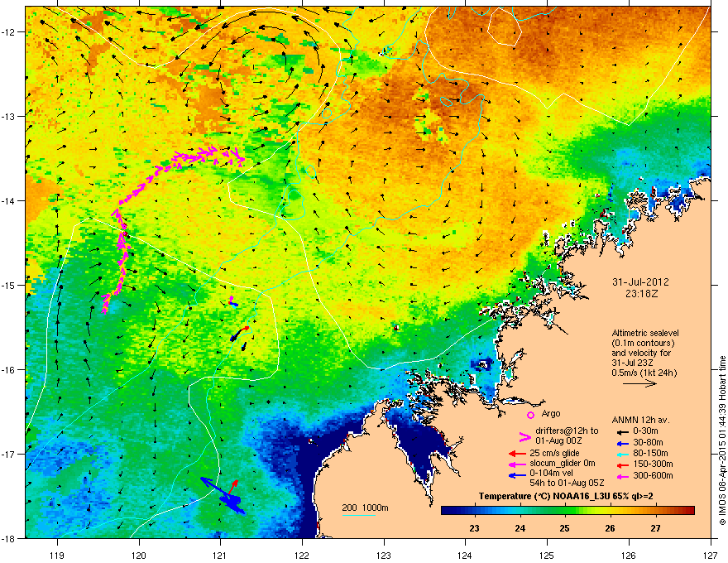Click the longitude axis label '127'
The image size is (728, 563).
pyautogui.click(x=711, y=555)
